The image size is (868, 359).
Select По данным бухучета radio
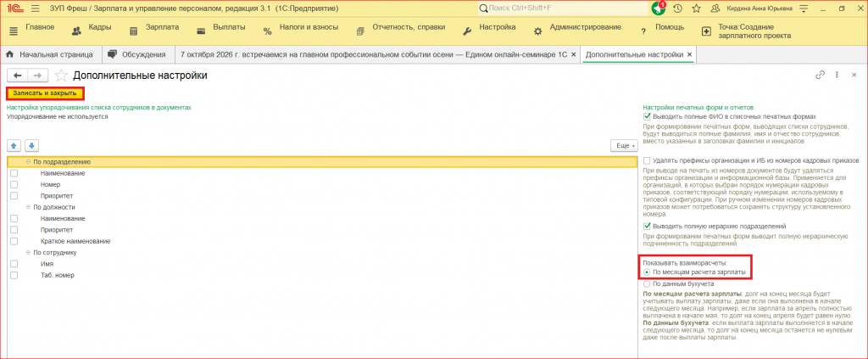tap(647, 283)
